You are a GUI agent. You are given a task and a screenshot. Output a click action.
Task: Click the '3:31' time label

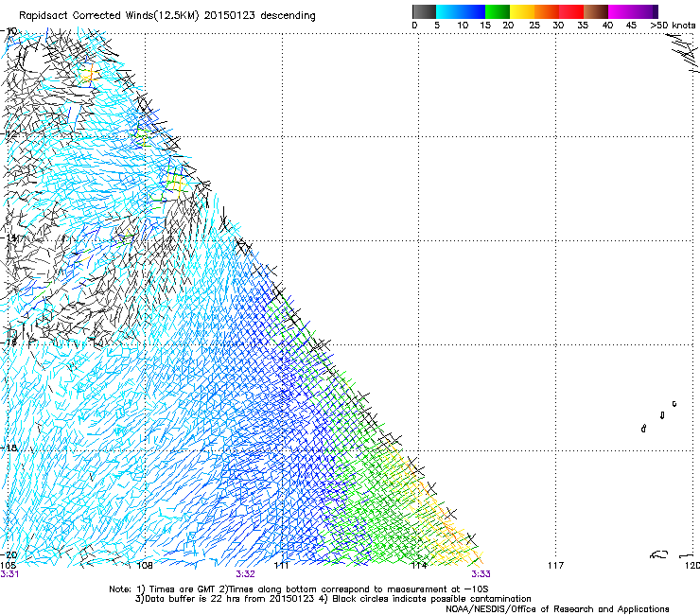coord(9,574)
